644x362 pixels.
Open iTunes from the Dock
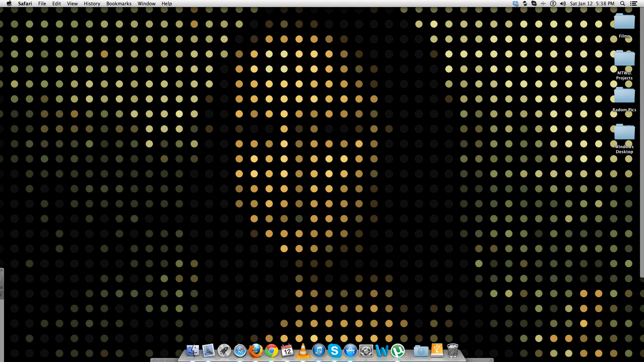coord(319,351)
